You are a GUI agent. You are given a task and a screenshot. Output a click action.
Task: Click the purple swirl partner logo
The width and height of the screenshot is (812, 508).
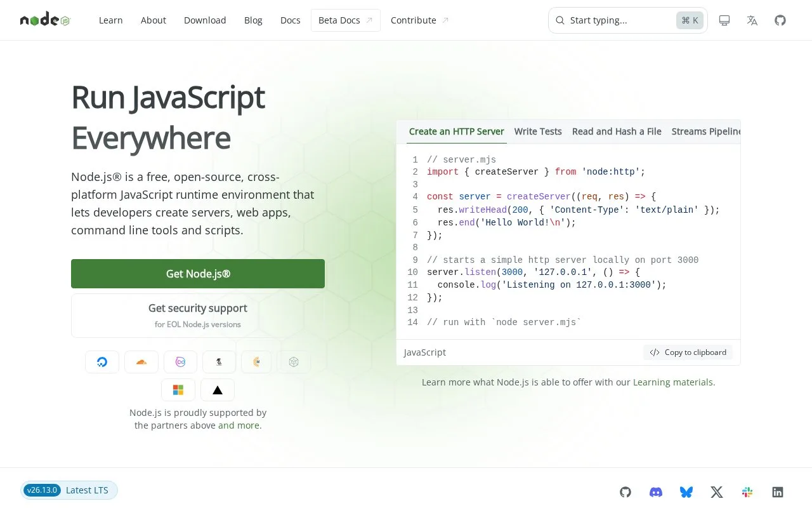coord(180,362)
